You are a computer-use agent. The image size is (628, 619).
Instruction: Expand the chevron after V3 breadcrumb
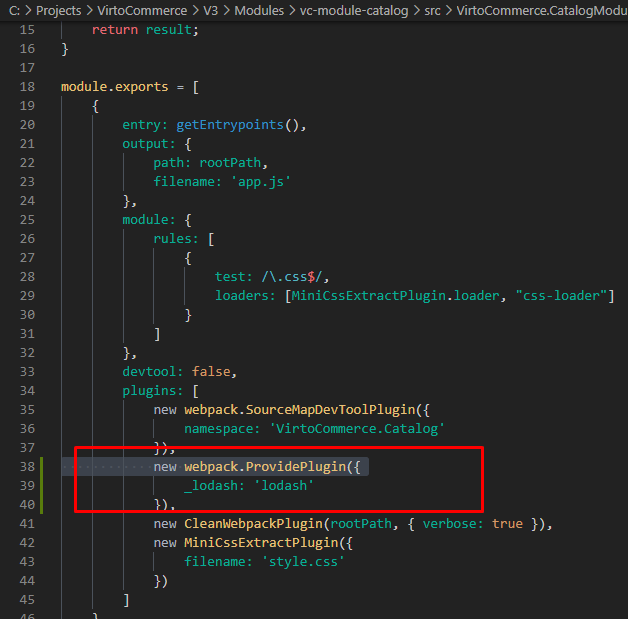pyautogui.click(x=226, y=10)
